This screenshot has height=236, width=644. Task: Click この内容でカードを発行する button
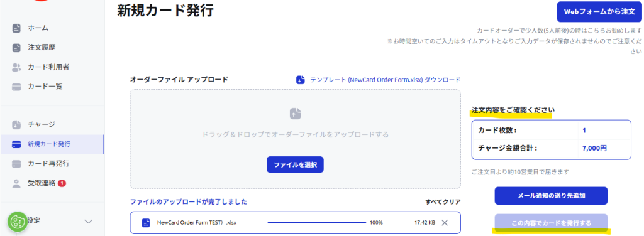pyautogui.click(x=551, y=223)
